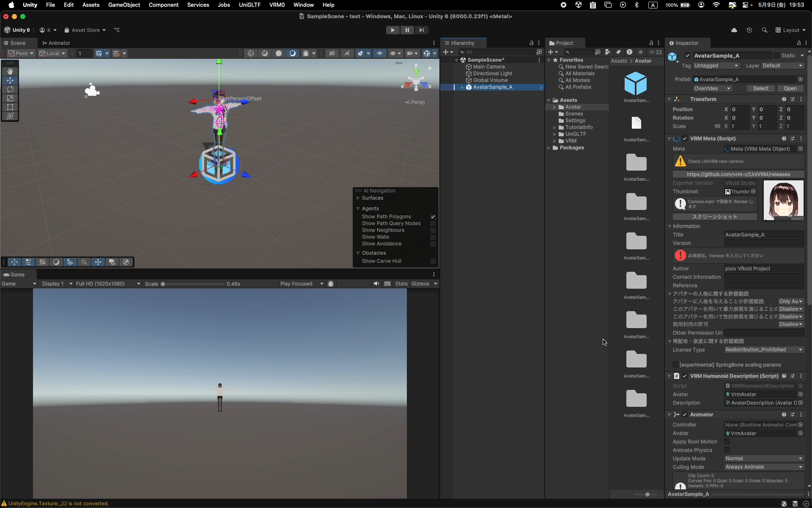This screenshot has width=812, height=508.
Task: Click the wireframe draw mode globe icon
Action: coord(251,53)
